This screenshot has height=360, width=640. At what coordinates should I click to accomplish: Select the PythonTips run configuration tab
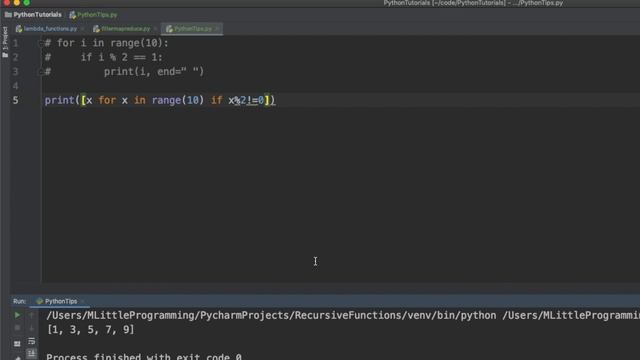pyautogui.click(x=60, y=301)
